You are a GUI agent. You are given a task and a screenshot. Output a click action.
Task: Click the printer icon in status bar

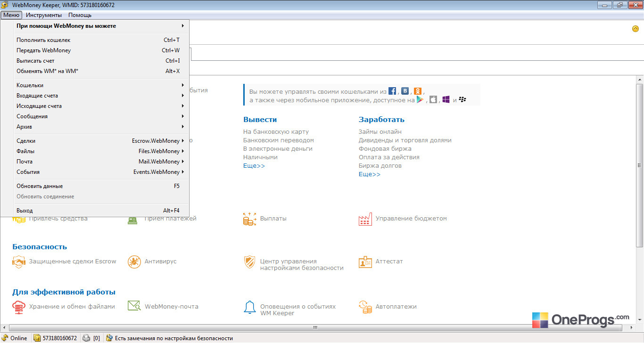coord(86,338)
